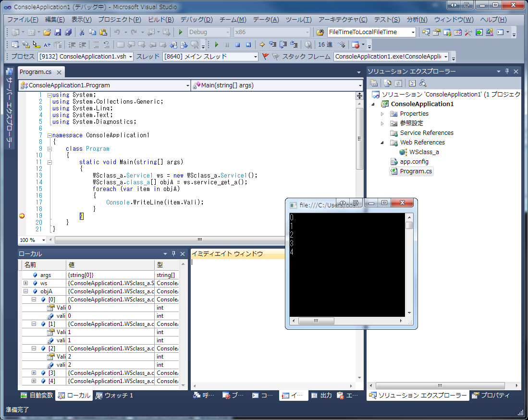Screen dimensions: 528x420
Task: Expand the ws variable in Locals
Action: click(x=25, y=283)
